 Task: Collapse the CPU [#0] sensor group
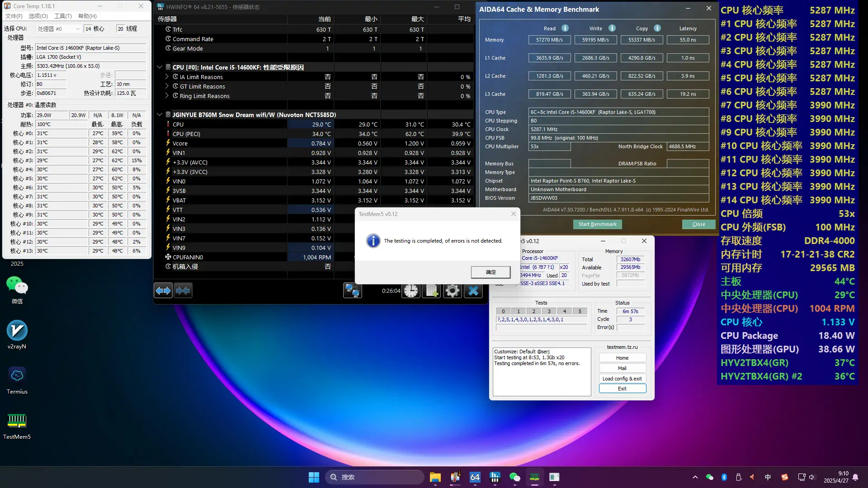[x=159, y=66]
